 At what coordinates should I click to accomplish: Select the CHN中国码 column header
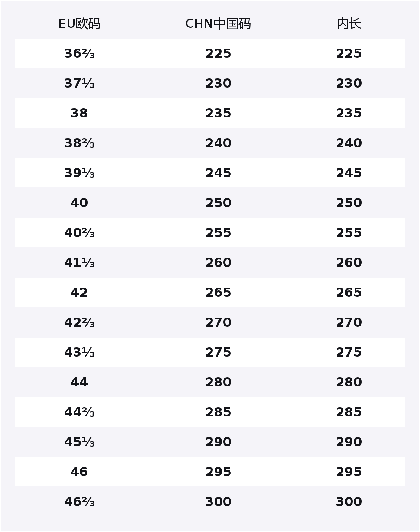tap(218, 24)
